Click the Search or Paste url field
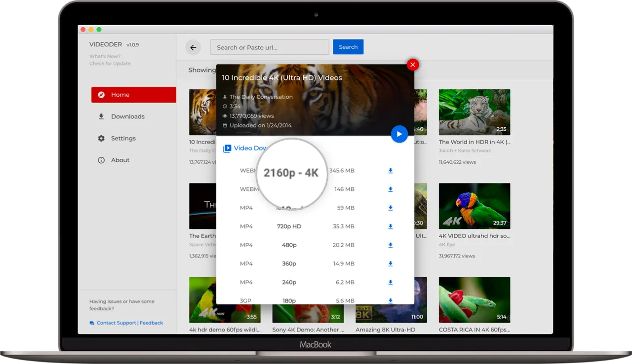632x364 pixels. click(270, 47)
